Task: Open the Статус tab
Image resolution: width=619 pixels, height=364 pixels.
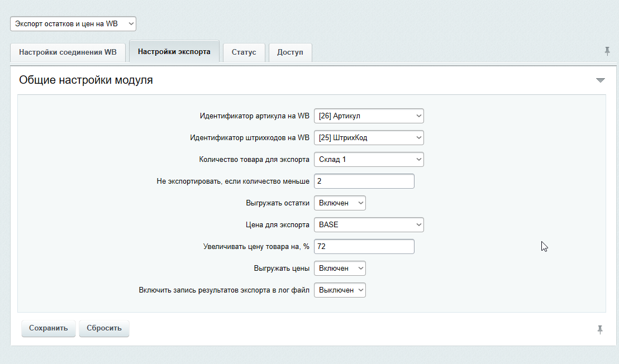Action: [x=244, y=52]
